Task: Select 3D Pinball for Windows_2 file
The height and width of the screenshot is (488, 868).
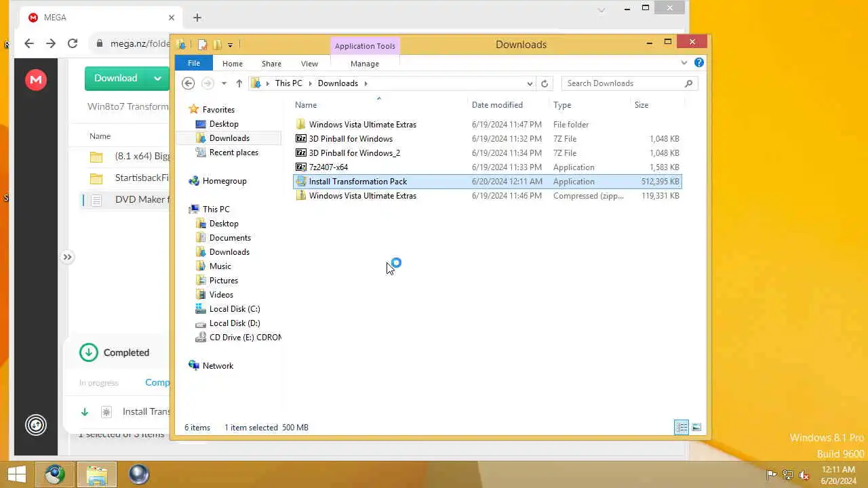Action: tap(487, 153)
